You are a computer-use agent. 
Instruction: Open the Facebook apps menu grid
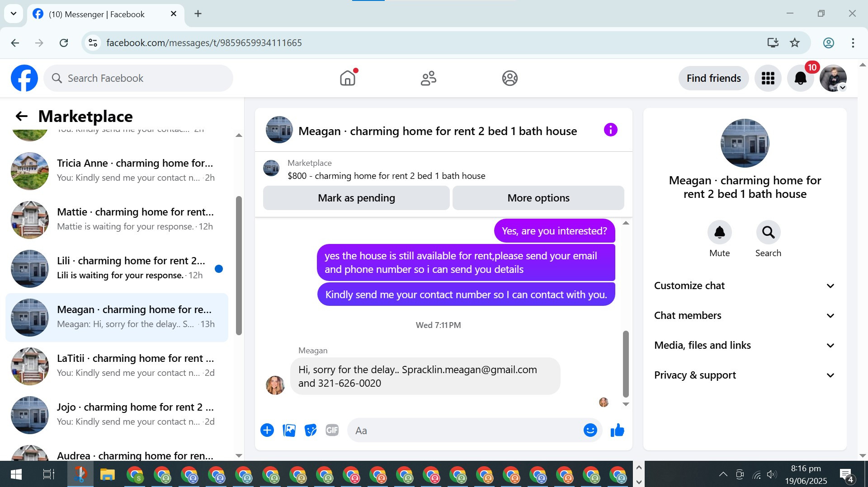[x=768, y=78]
